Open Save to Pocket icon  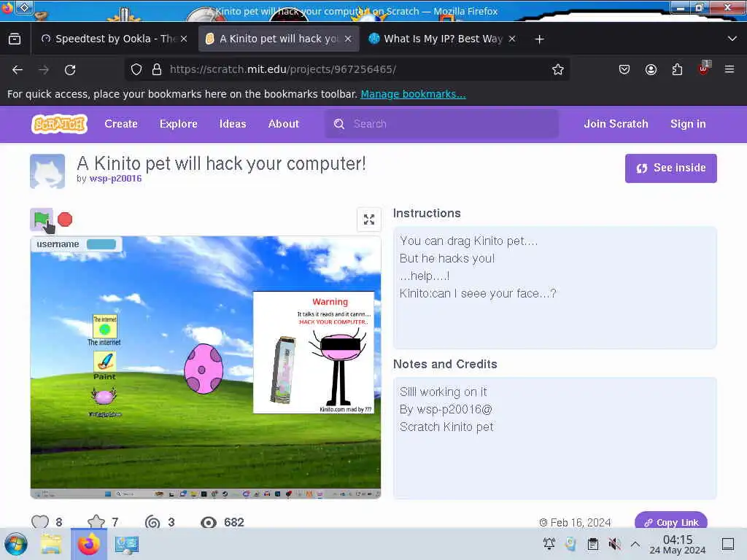tap(624, 69)
